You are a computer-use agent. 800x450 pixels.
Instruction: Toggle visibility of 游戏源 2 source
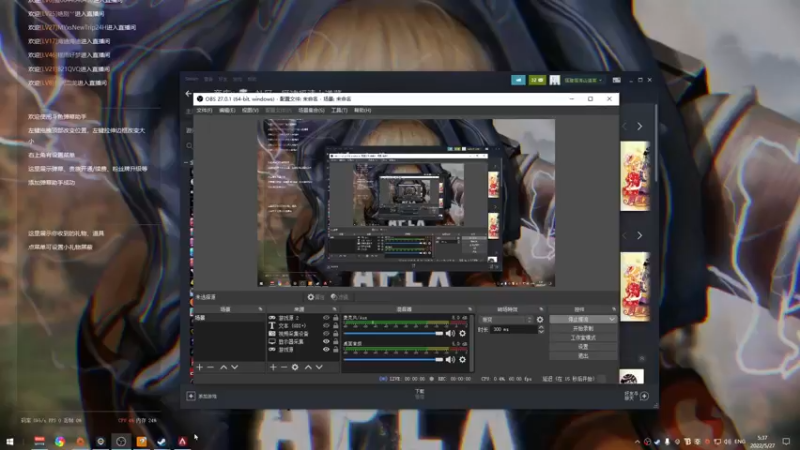click(326, 318)
